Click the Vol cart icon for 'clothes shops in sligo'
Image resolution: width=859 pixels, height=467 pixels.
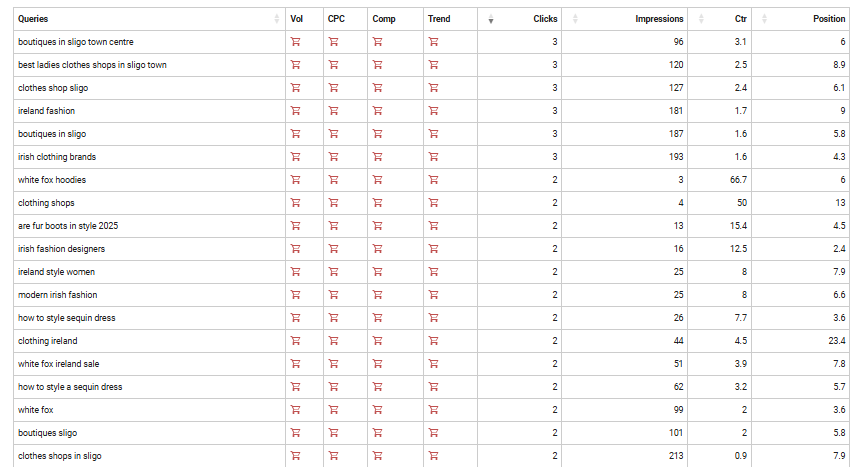[295, 456]
